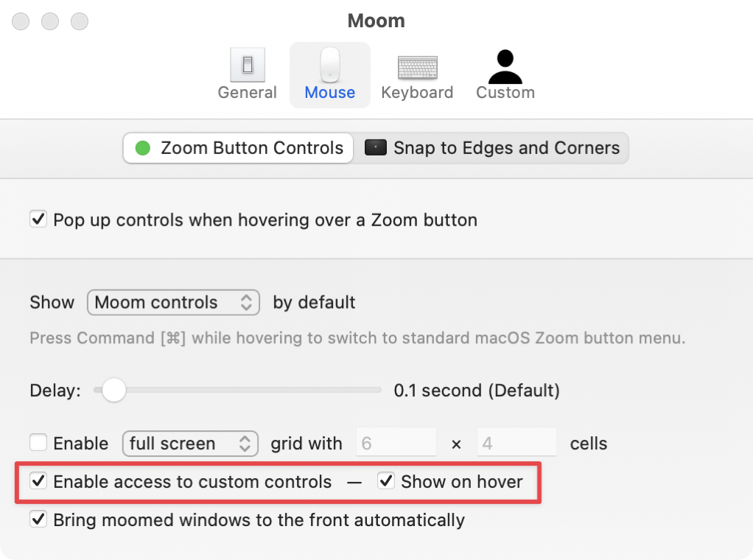Click the Keyboard tab label text
753x560 pixels.
click(417, 93)
